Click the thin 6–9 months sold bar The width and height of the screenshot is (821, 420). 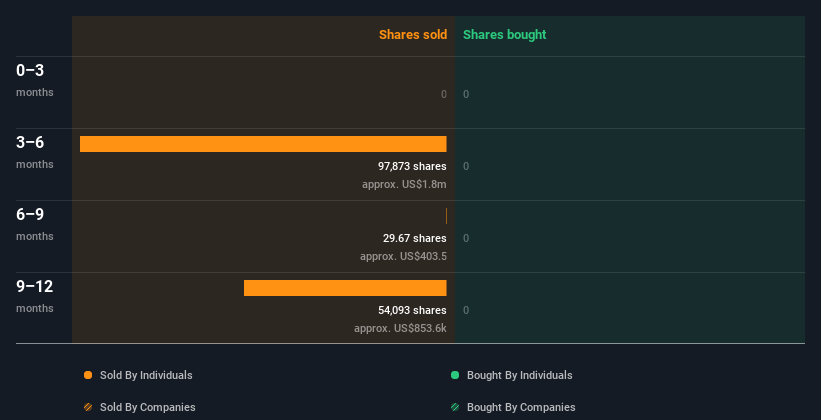tap(446, 216)
